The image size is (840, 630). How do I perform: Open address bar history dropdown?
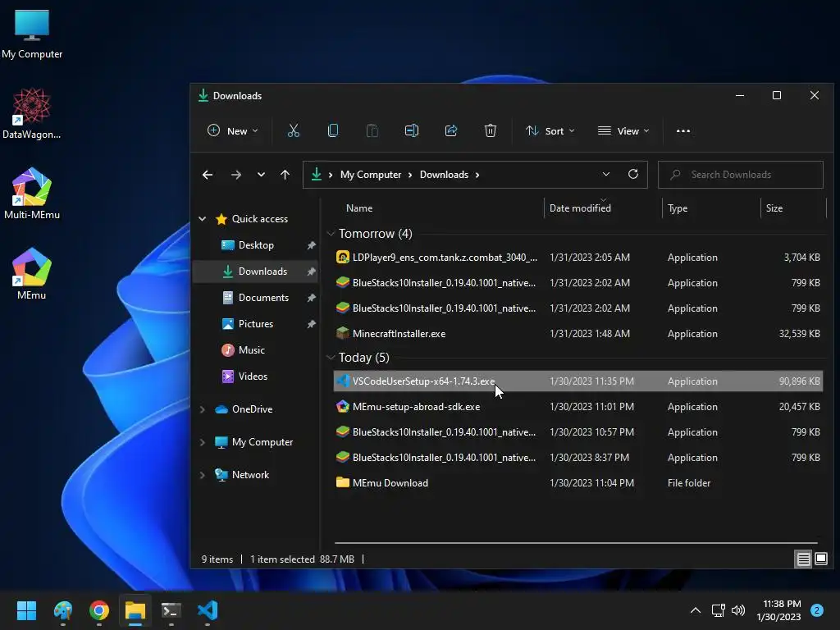pos(606,174)
